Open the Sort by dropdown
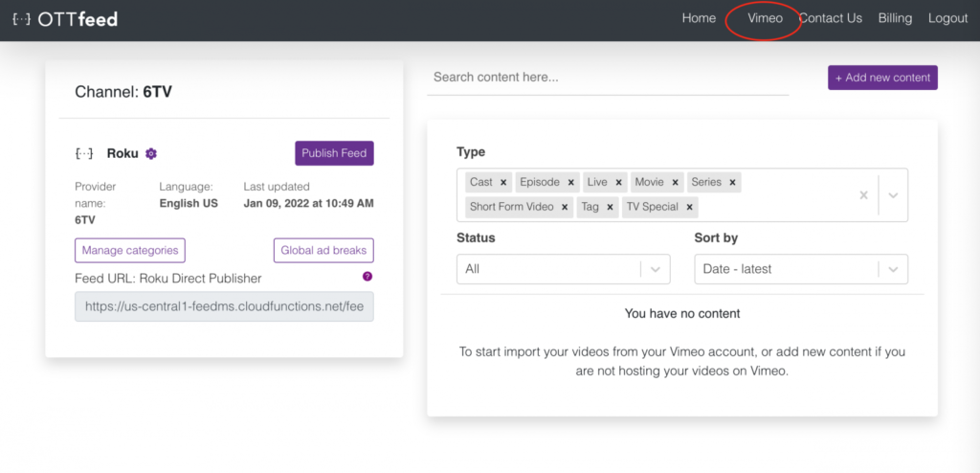This screenshot has width=980, height=473. click(x=800, y=269)
